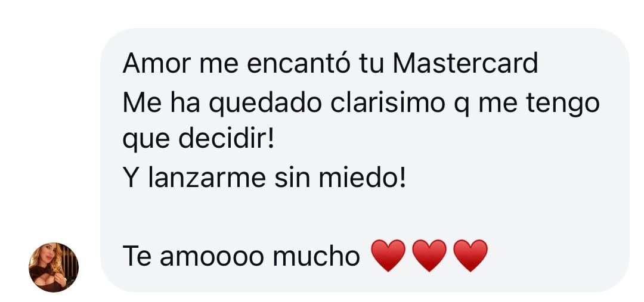Click the first red heart emoji

point(388,256)
